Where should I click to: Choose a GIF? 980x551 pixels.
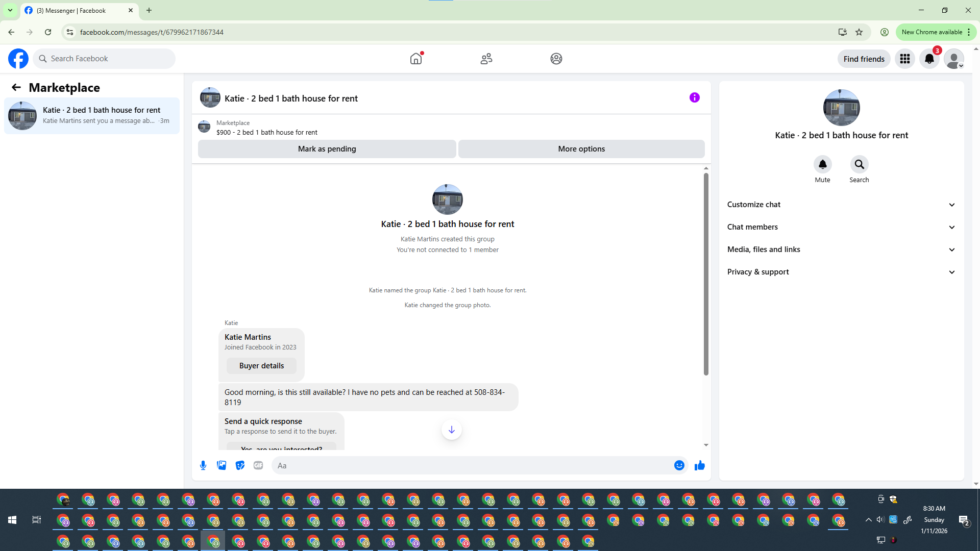point(258,465)
